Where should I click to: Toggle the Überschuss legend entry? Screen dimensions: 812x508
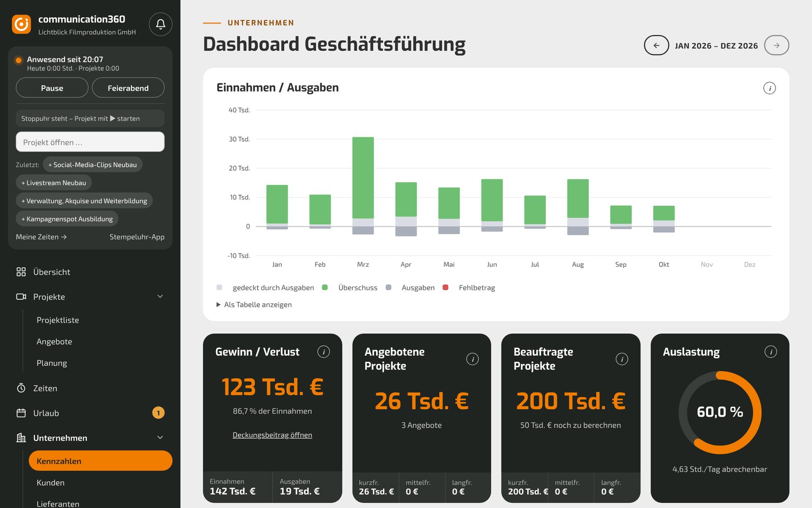tap(350, 288)
